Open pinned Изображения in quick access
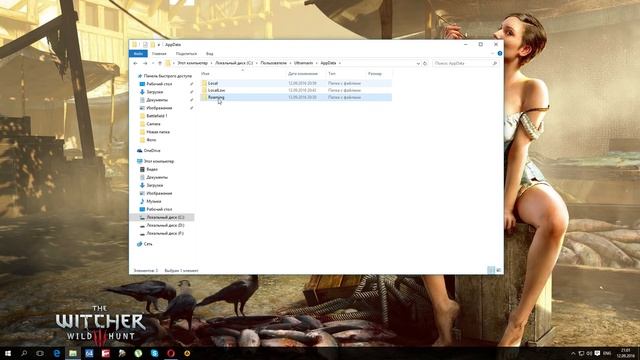Viewport: 640px width, 360px height. click(x=159, y=108)
